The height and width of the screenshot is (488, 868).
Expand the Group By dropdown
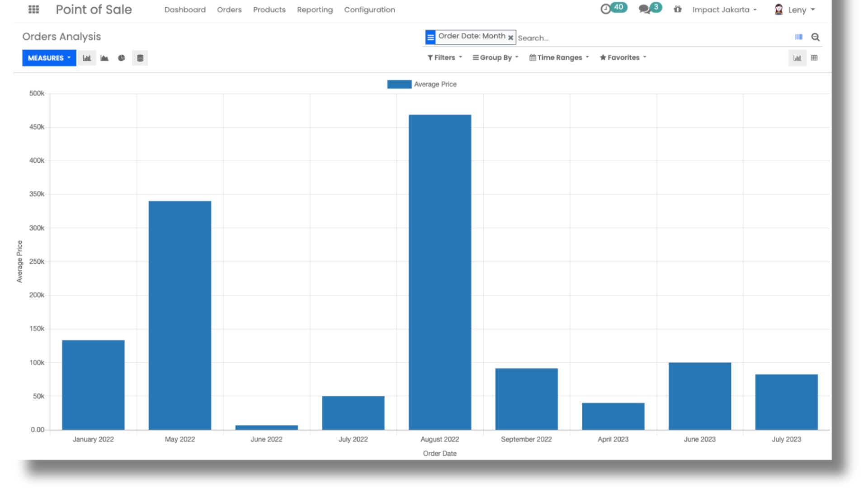coord(495,57)
